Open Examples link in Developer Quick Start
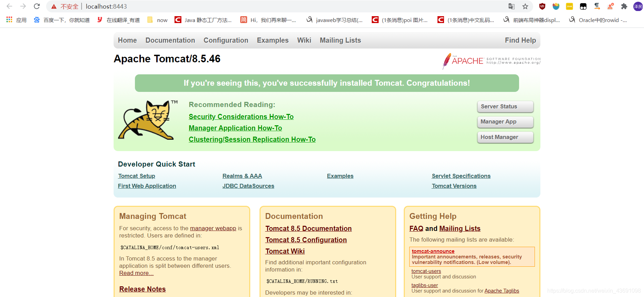Image resolution: width=644 pixels, height=297 pixels. pyautogui.click(x=340, y=176)
